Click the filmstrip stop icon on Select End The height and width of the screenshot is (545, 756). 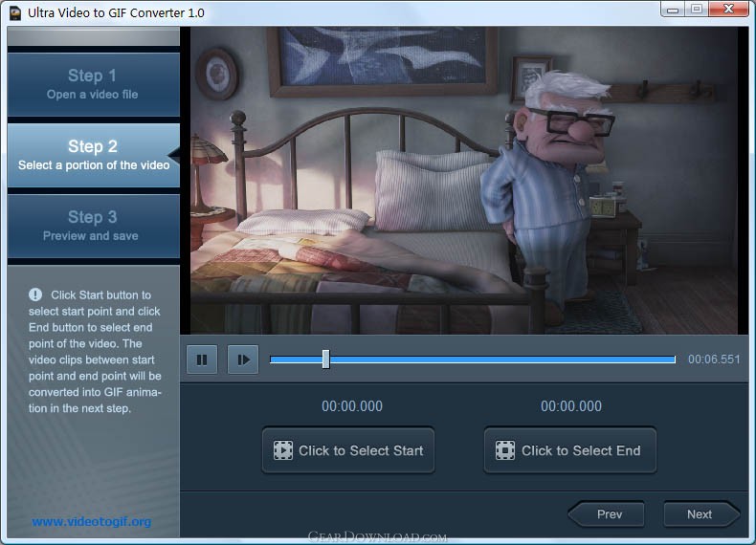click(x=505, y=450)
